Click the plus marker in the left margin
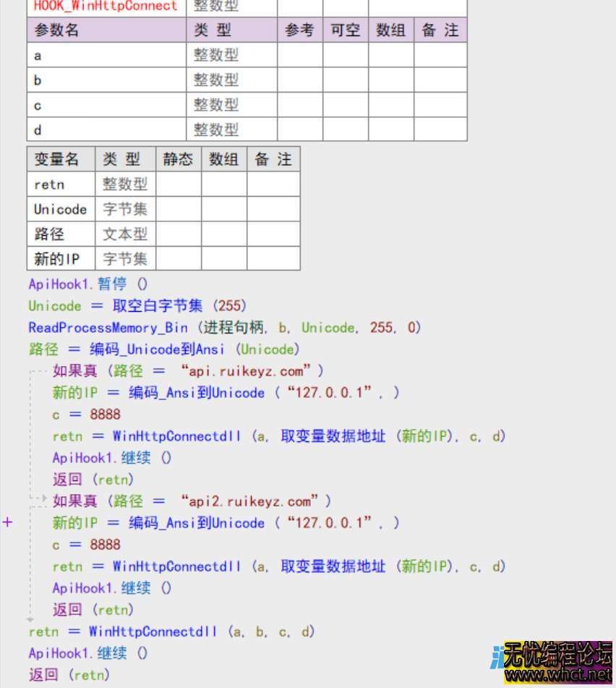This screenshot has height=688, width=616. (8, 522)
